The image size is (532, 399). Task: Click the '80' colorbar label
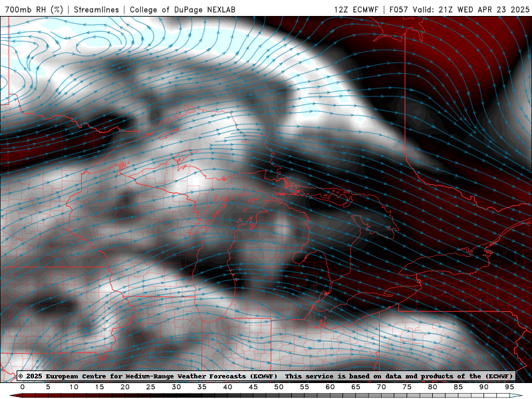(x=433, y=387)
